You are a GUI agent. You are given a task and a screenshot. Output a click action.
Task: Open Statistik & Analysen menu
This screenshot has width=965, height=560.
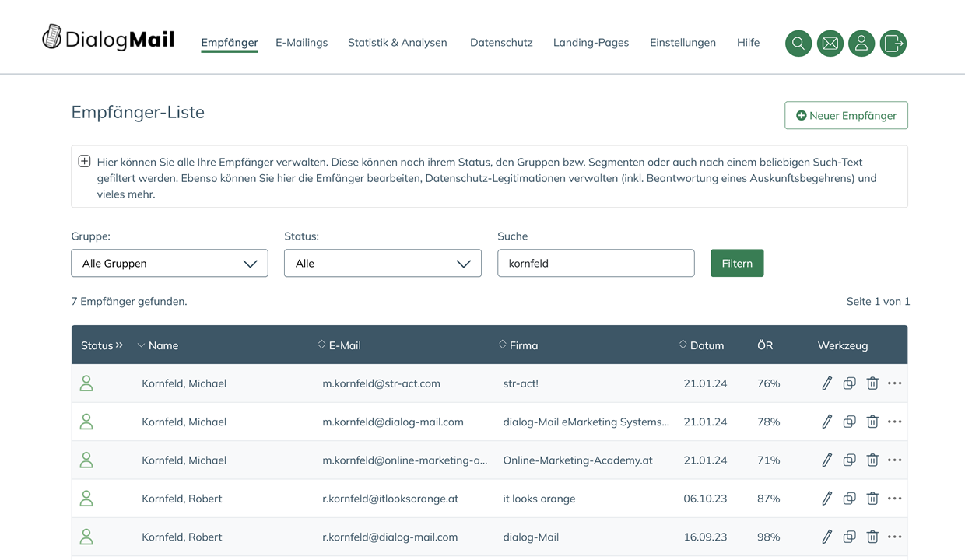click(x=398, y=42)
